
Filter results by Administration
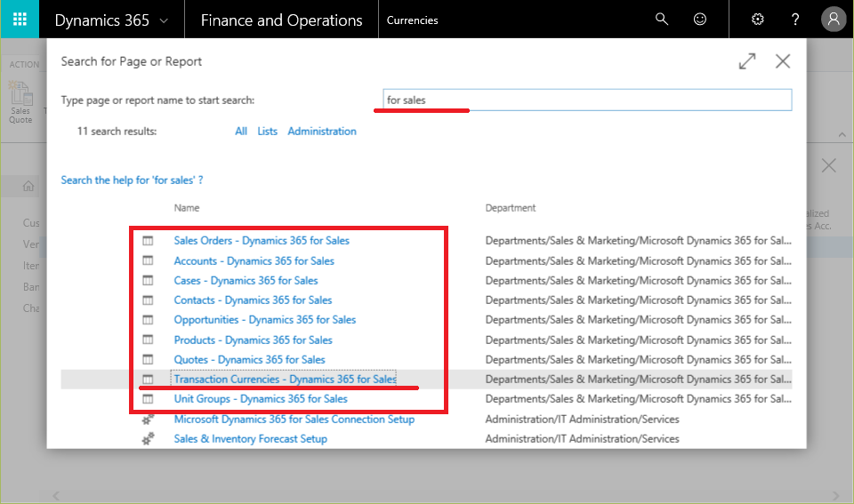[322, 132]
